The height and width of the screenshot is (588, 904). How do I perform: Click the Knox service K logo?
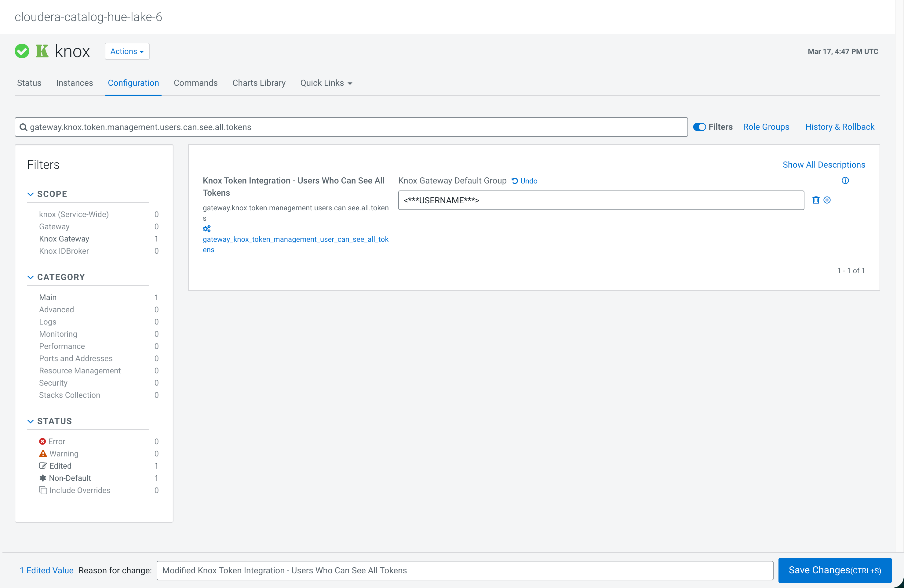pos(42,51)
